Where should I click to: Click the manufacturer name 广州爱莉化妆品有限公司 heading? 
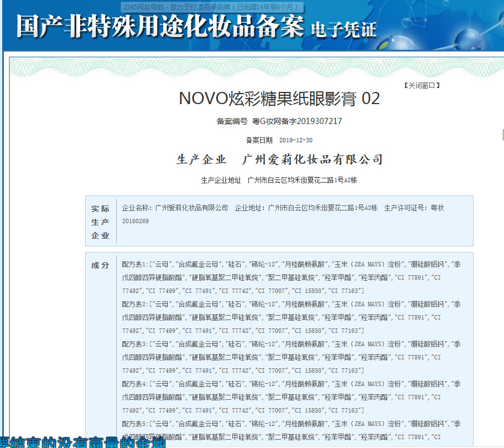click(313, 159)
